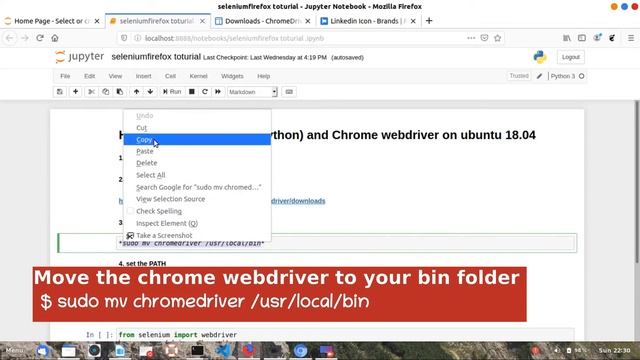Open Firefox hamburger menu
The height and width of the screenshot is (360, 640).
point(631,38)
